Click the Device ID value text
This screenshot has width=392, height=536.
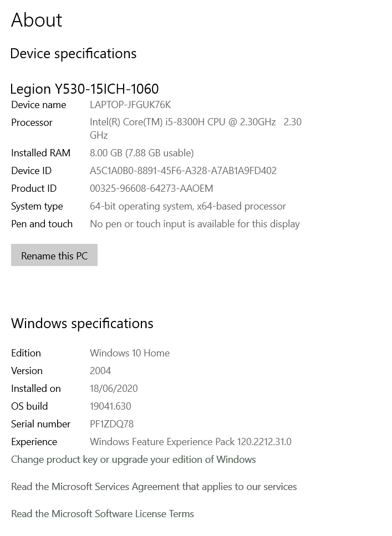point(183,171)
